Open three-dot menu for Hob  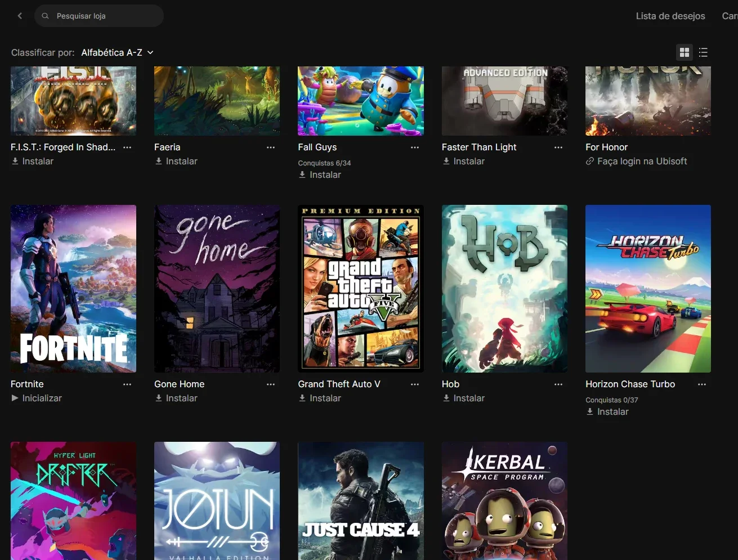click(x=558, y=384)
